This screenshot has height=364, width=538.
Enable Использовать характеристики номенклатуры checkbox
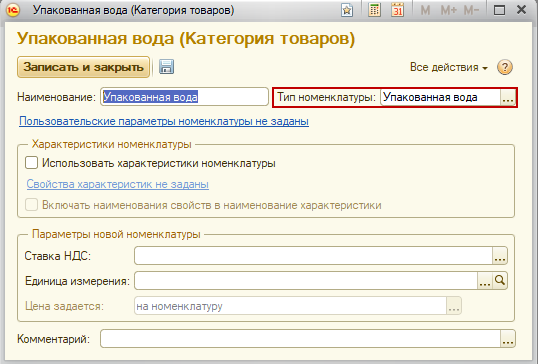click(x=31, y=163)
